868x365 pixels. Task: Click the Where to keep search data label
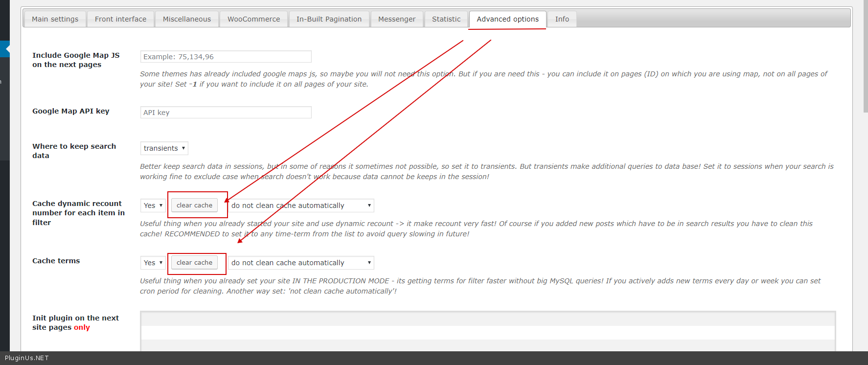click(x=74, y=151)
